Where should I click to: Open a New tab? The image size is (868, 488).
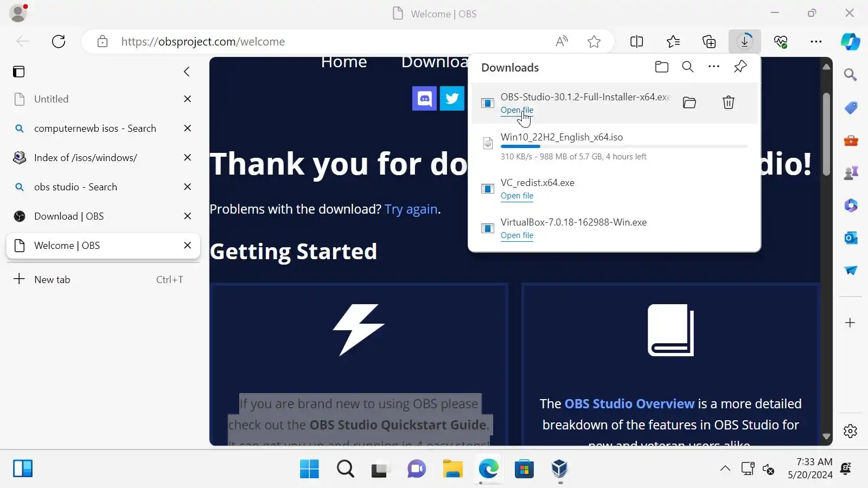[103, 279]
